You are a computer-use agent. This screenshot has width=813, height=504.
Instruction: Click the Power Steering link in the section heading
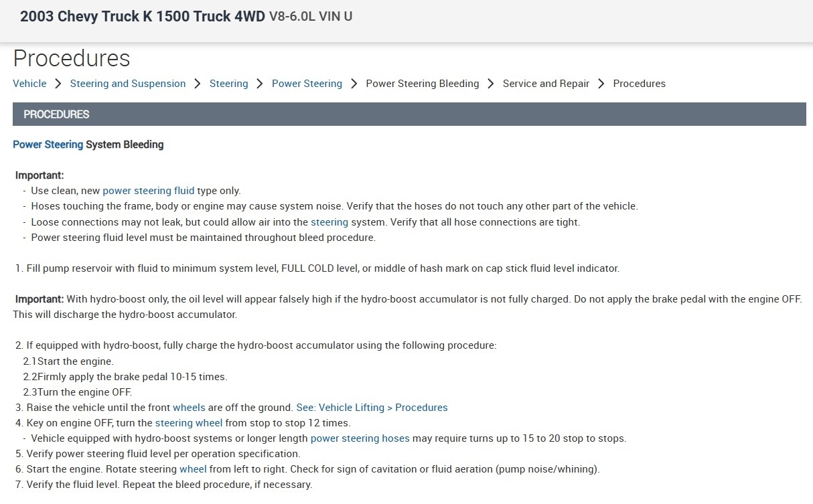48,145
